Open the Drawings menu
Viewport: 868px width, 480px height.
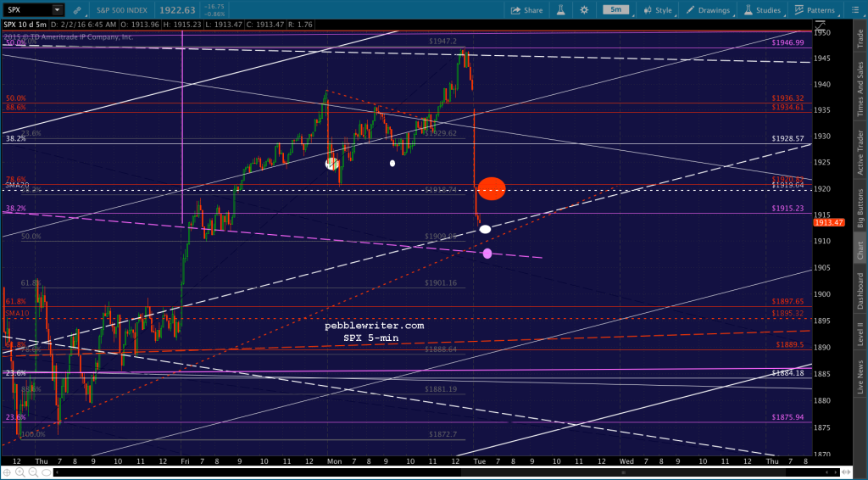click(x=708, y=10)
